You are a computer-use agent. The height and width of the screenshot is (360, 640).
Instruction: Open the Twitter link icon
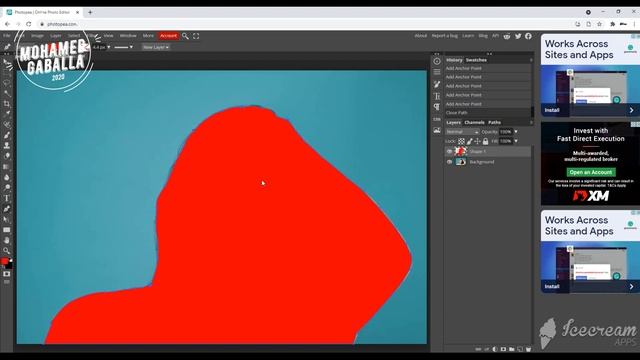point(518,36)
